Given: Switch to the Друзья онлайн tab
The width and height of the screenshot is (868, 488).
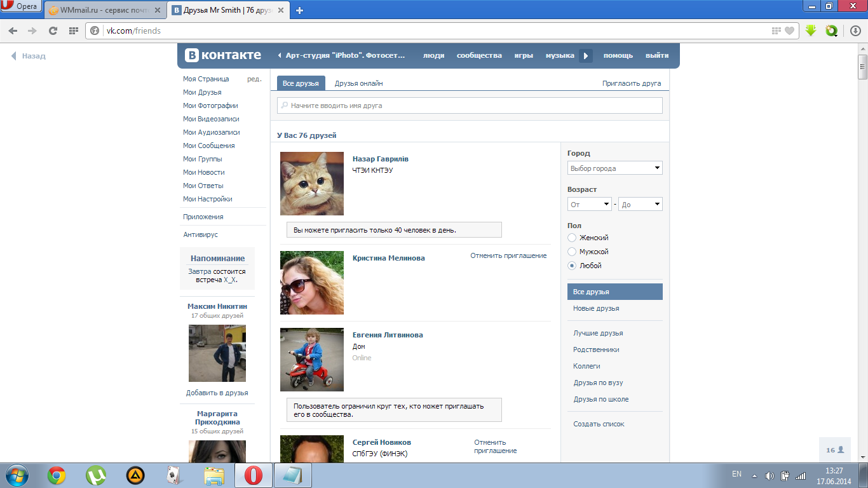Looking at the screenshot, I should pos(359,83).
